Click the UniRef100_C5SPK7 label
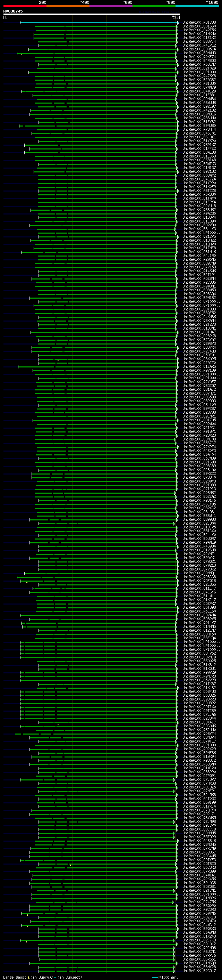 click(x=199, y=604)
